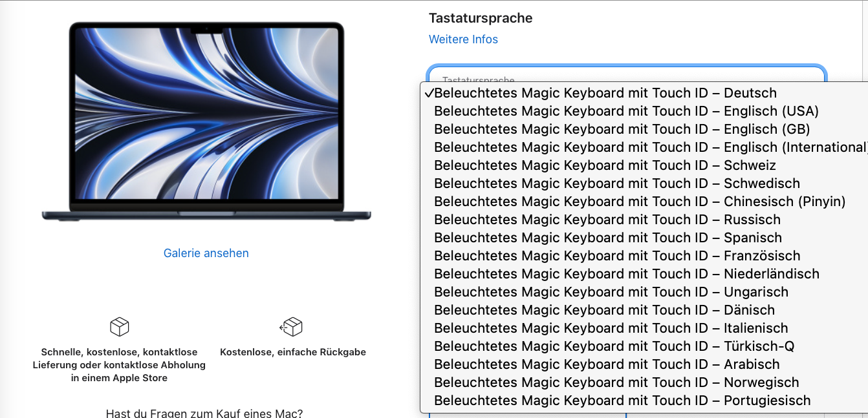Select the Englisch (International) keyboard option
Image resolution: width=868 pixels, height=418 pixels.
pyautogui.click(x=644, y=147)
